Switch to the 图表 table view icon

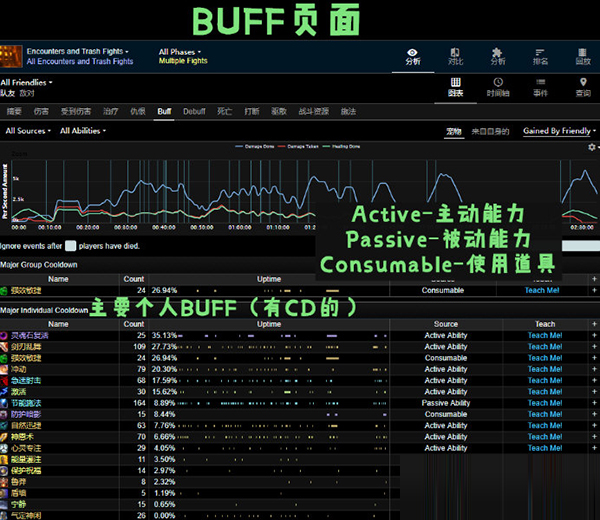coord(455,87)
